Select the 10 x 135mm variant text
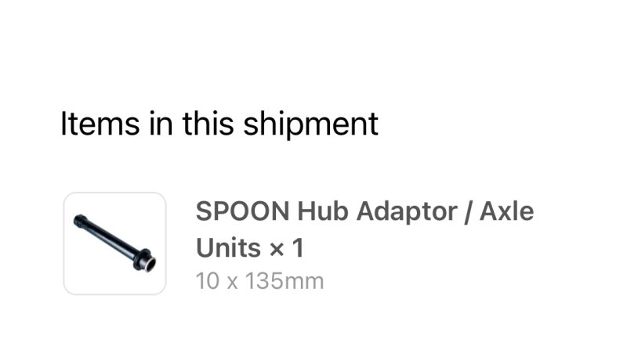The image size is (627, 364). pos(259,280)
